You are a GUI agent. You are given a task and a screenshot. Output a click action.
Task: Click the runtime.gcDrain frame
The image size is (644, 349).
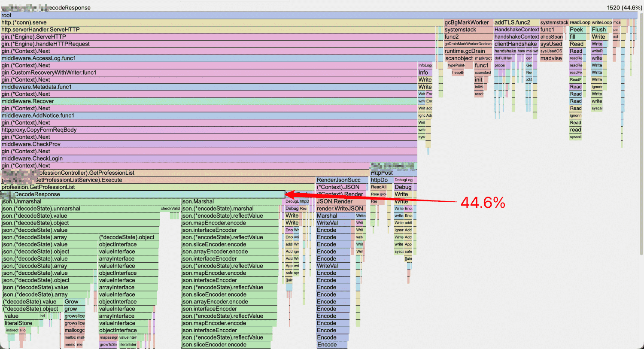(468, 51)
